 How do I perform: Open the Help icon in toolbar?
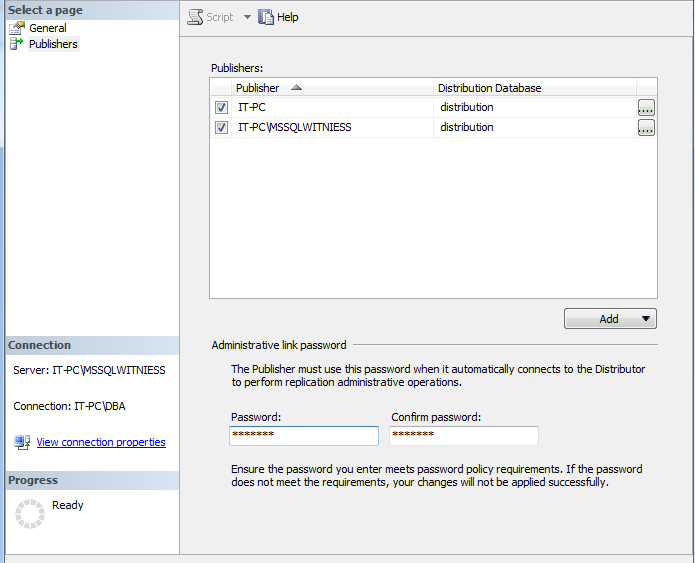[x=266, y=17]
